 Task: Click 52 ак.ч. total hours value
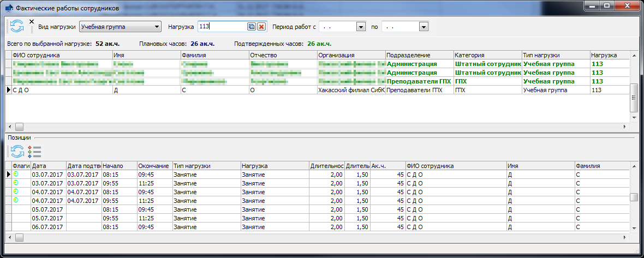107,44
